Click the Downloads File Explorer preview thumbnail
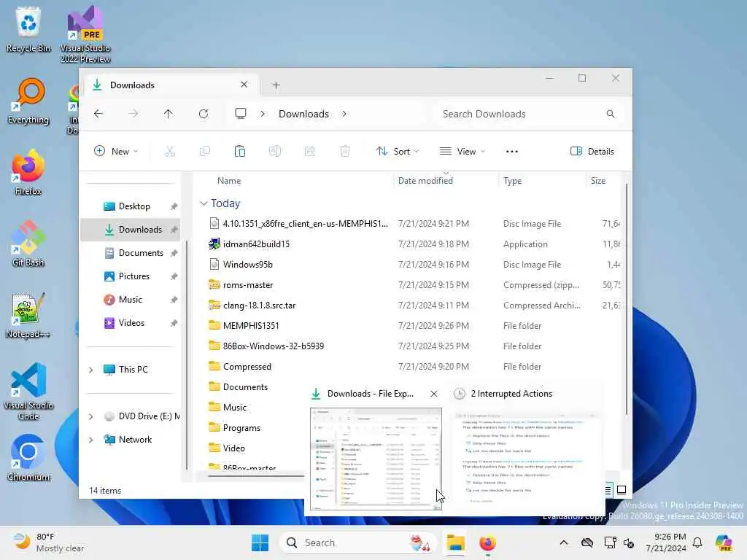Image resolution: width=747 pixels, height=560 pixels. tap(376, 459)
